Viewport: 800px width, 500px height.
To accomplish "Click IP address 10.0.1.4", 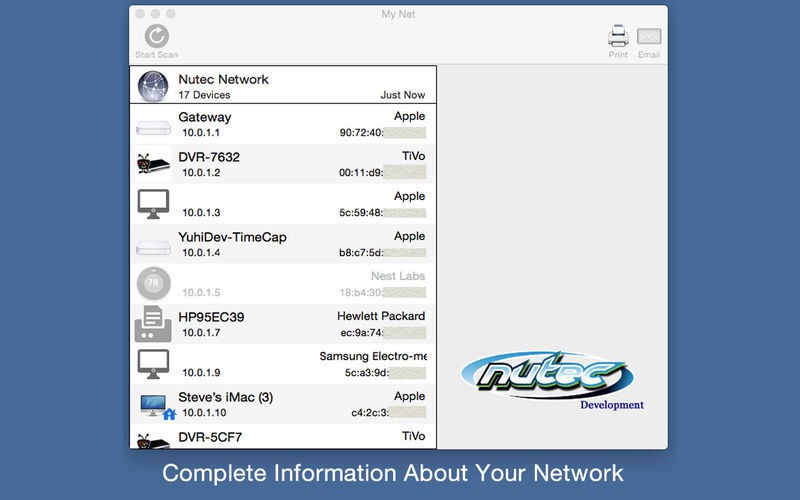I will (201, 253).
